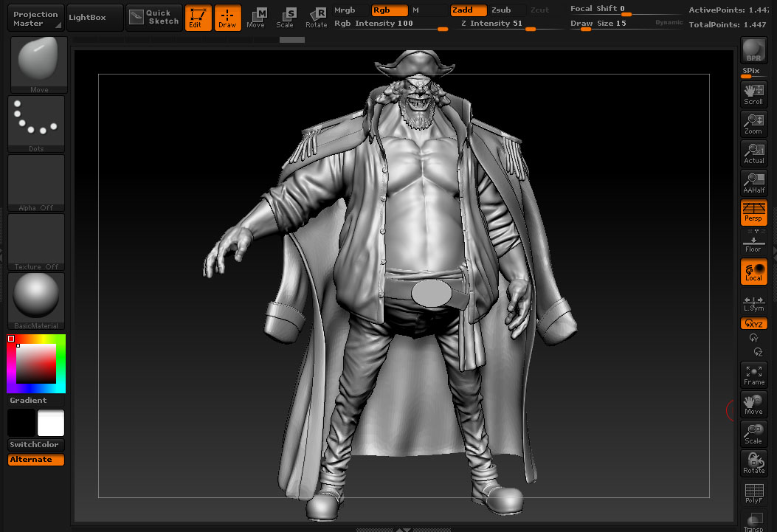Open the Texture Off selector

click(x=36, y=242)
